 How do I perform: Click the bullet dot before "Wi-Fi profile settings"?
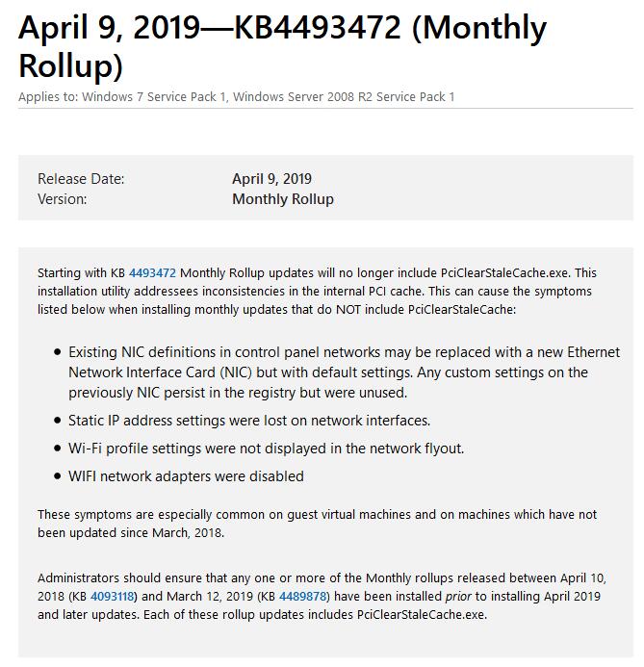pos(58,449)
